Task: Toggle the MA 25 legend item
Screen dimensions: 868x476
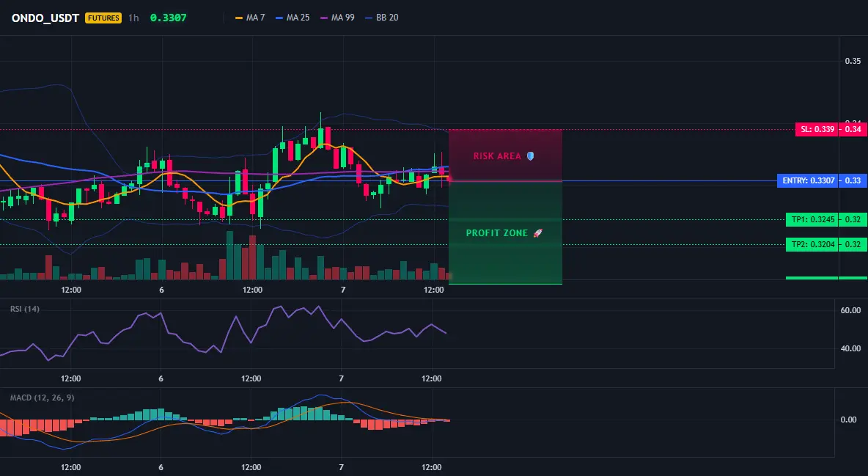Action: pos(293,18)
